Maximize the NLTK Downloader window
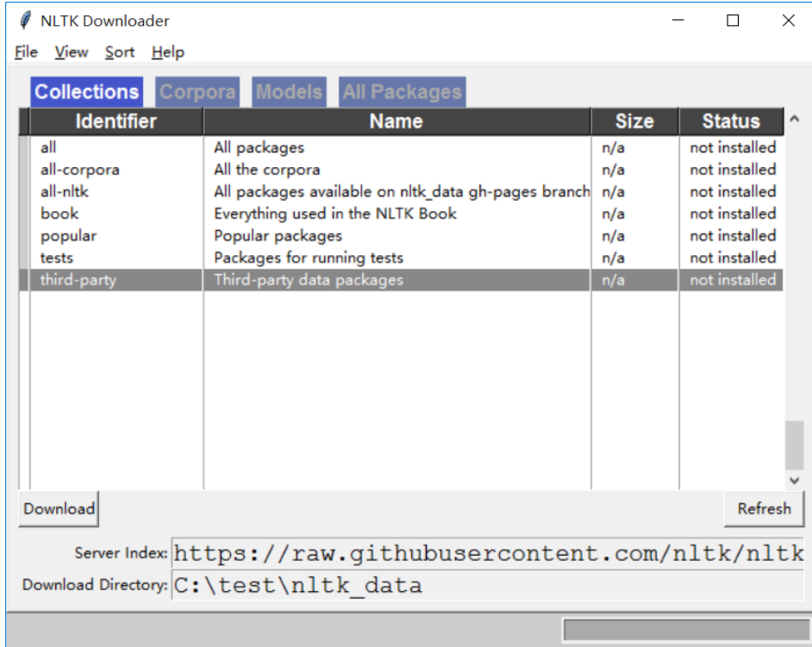Image resolution: width=812 pixels, height=647 pixels. 733,21
